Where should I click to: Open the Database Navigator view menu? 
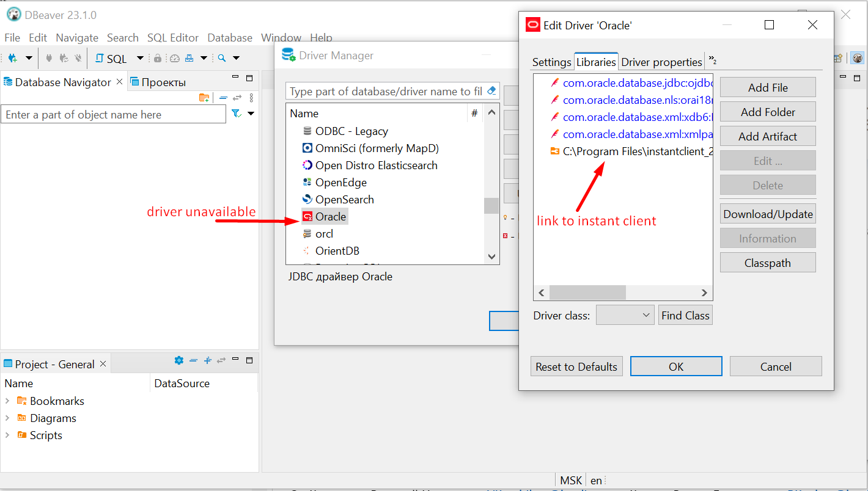(251, 96)
